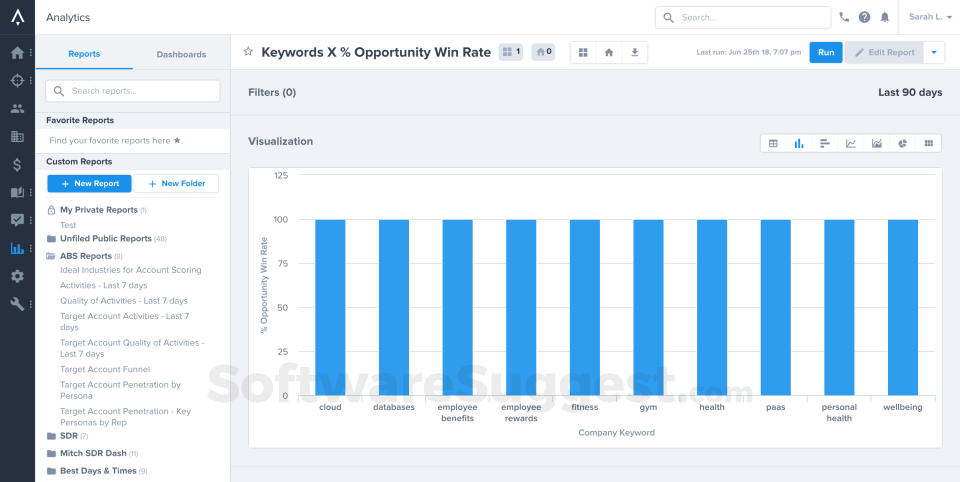
Task: Click the phone dialer icon
Action: click(844, 17)
